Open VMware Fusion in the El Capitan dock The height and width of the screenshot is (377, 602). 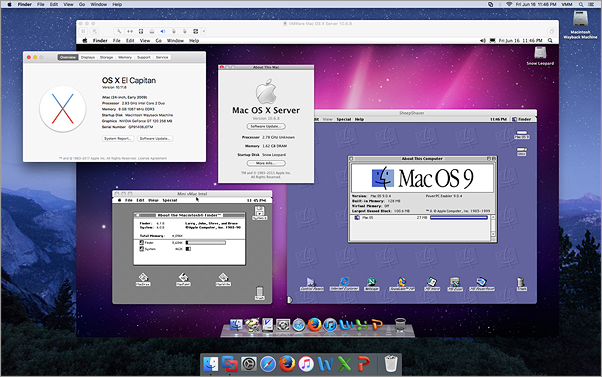pos(230,364)
